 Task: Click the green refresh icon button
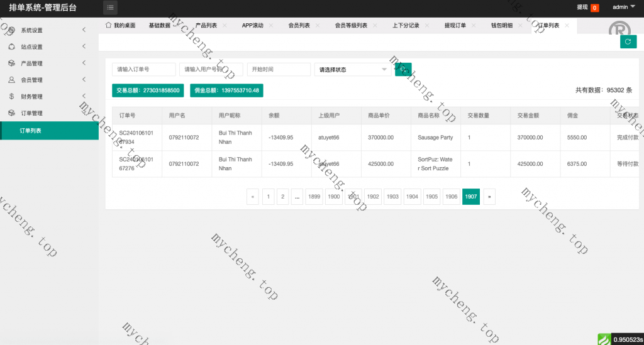click(x=628, y=41)
